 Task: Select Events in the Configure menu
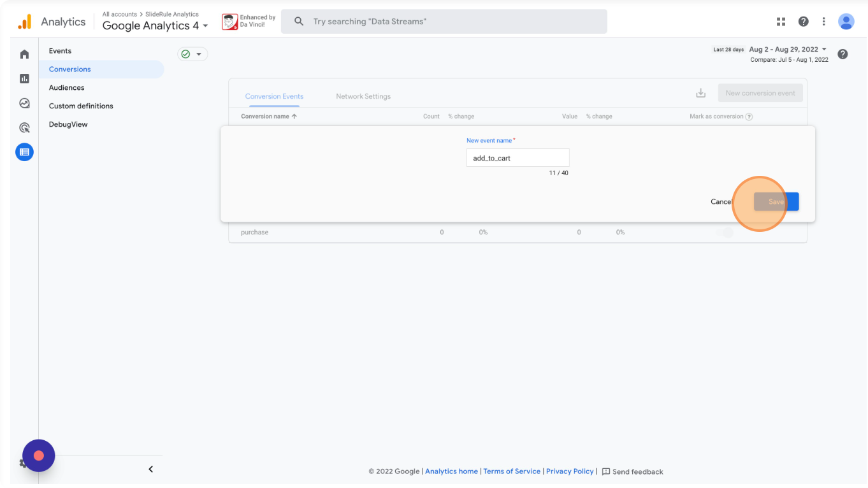[x=60, y=51]
